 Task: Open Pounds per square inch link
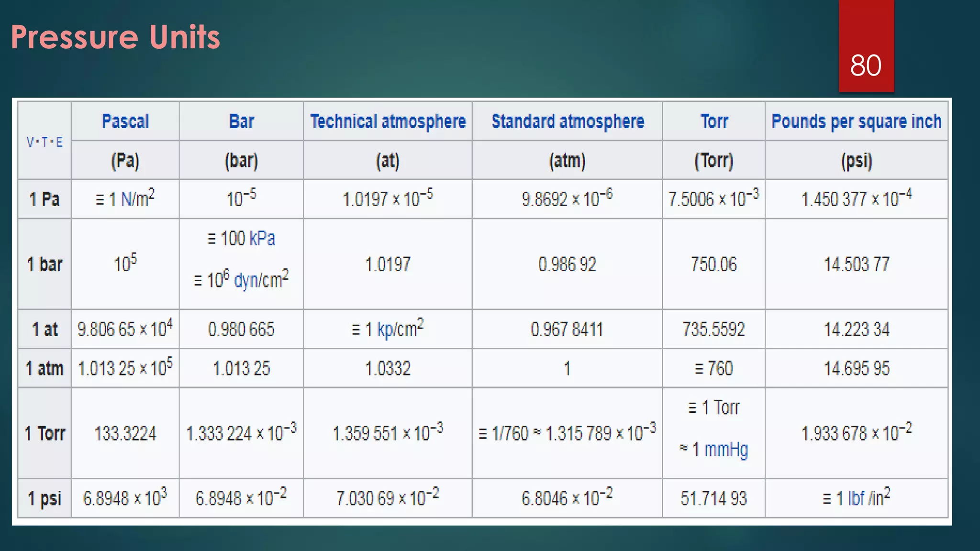click(857, 121)
